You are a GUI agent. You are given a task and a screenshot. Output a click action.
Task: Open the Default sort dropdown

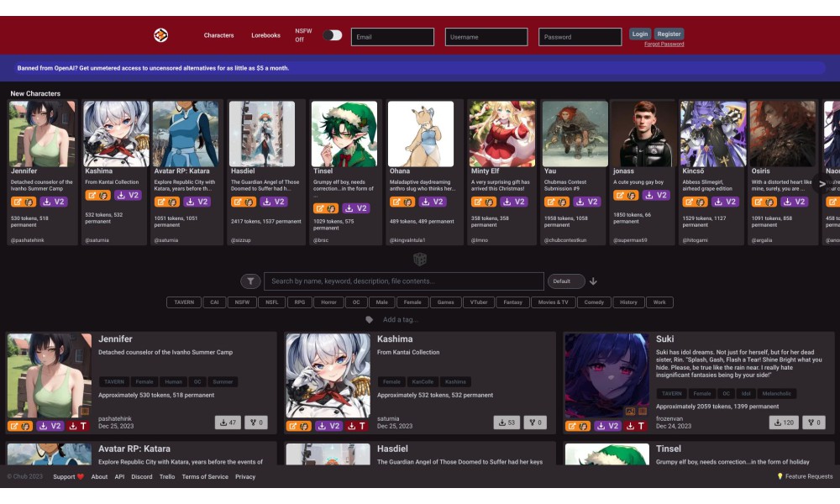pyautogui.click(x=565, y=281)
